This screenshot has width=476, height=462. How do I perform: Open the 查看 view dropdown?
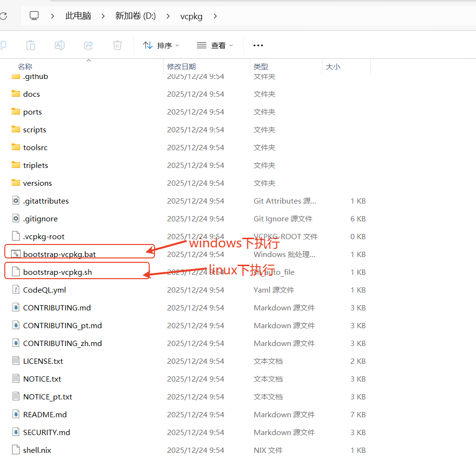click(x=215, y=46)
